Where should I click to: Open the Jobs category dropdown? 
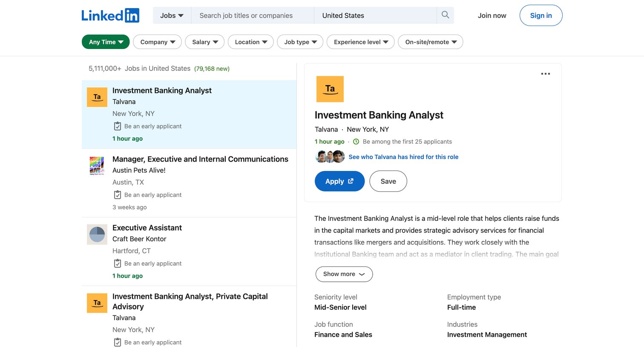click(172, 15)
